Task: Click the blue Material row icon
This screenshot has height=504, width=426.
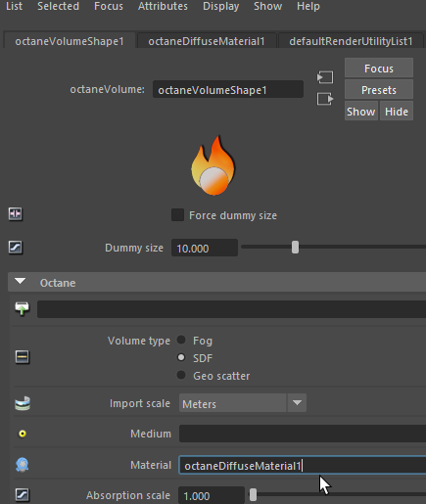Action: tap(23, 465)
